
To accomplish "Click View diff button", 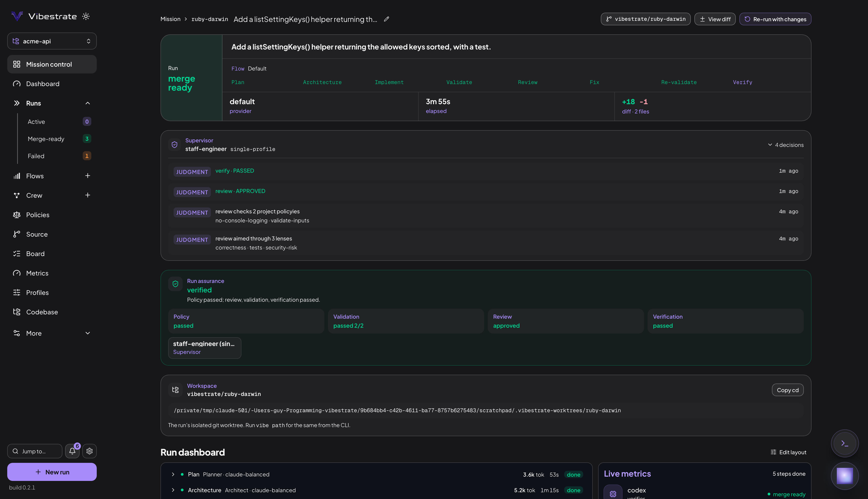I will 715,19.
